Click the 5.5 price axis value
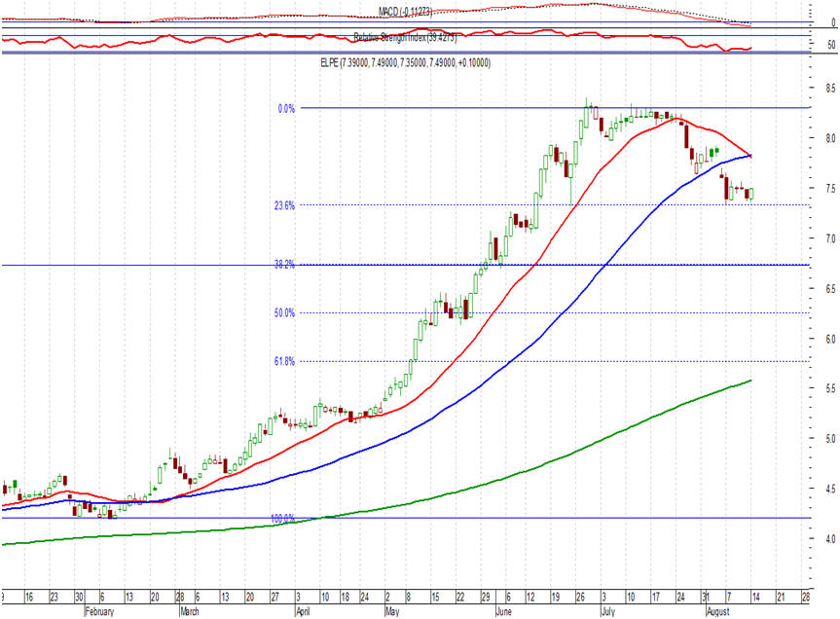This screenshot has height=619, width=840. [830, 388]
